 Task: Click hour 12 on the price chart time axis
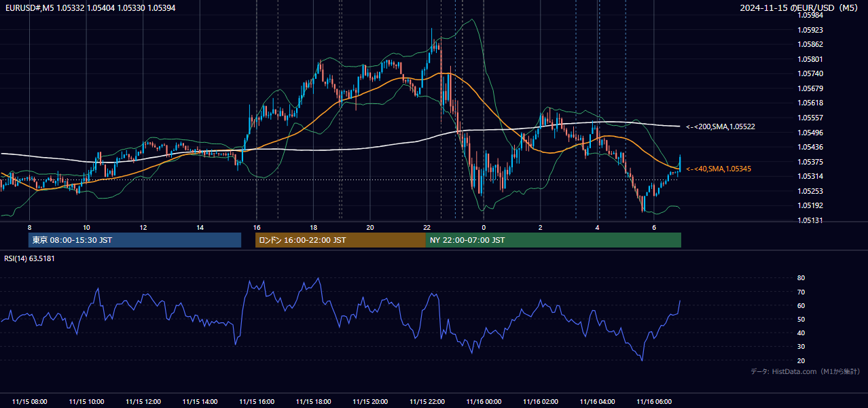(x=143, y=227)
